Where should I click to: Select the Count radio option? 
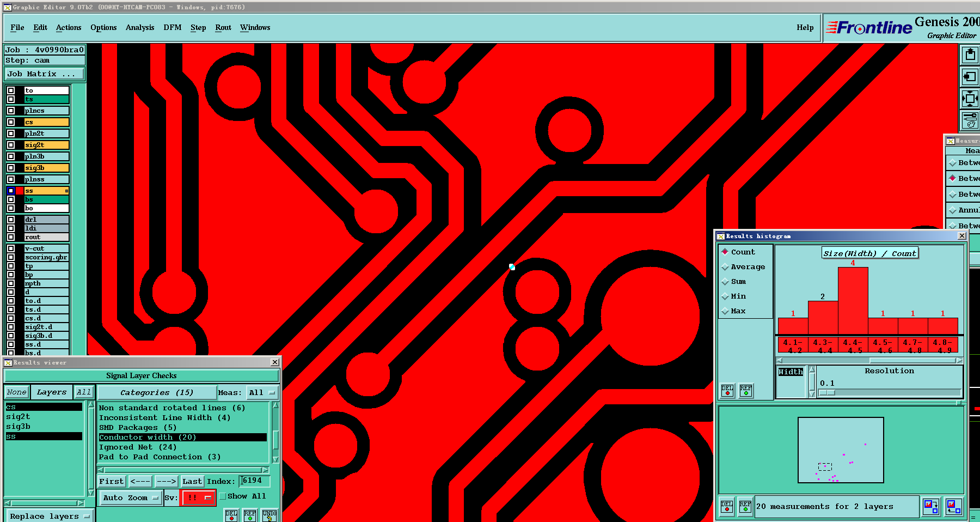coord(725,252)
